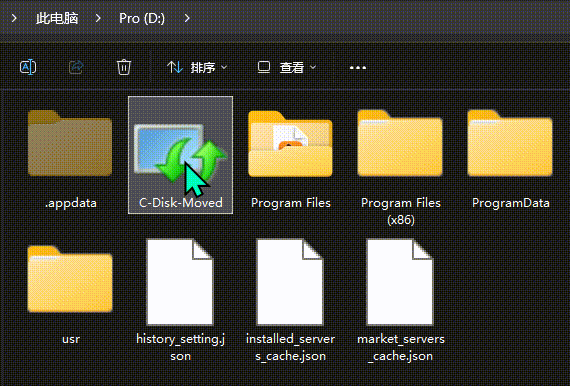Image resolution: width=570 pixels, height=386 pixels.
Task: Click Pro (D:) breadcrumb segment
Action: (142, 18)
